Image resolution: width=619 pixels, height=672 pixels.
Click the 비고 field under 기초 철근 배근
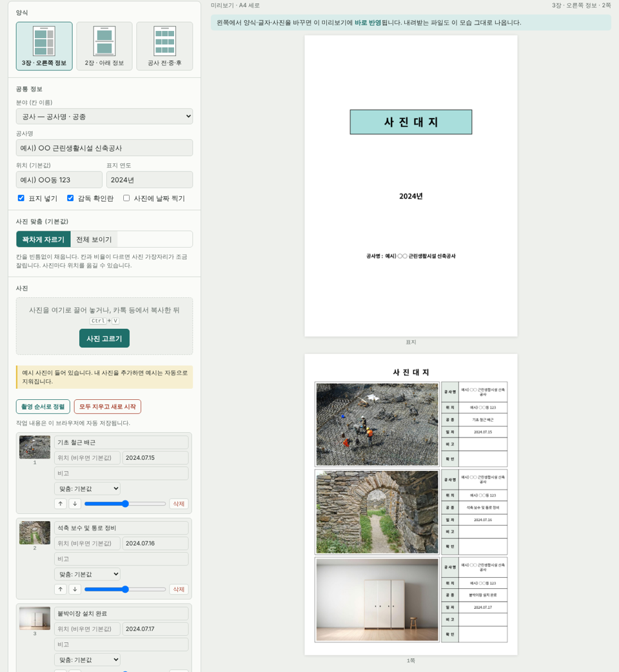[x=121, y=473]
